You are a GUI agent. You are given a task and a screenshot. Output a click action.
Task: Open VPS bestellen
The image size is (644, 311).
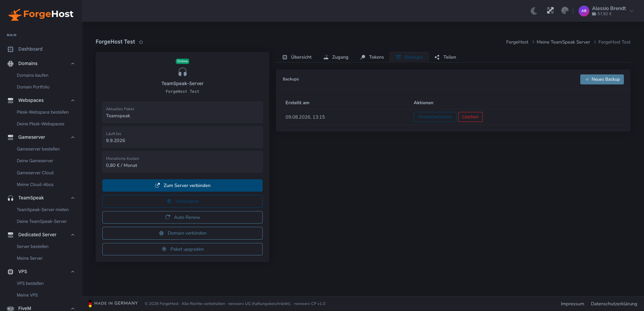pos(30,284)
